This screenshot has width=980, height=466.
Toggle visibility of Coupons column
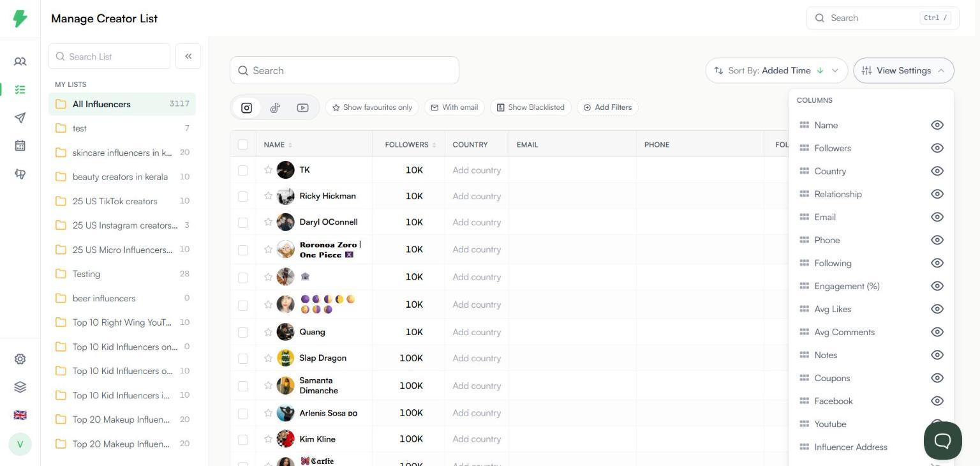[937, 378]
